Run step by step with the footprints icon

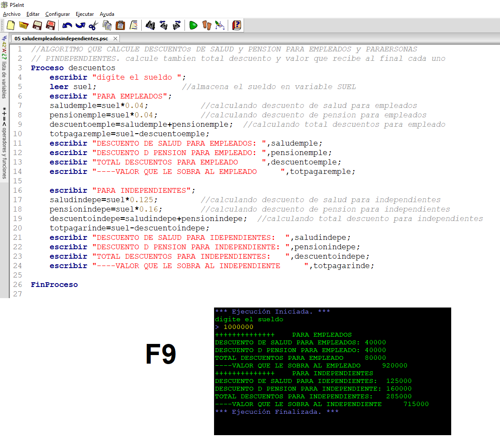click(207, 25)
